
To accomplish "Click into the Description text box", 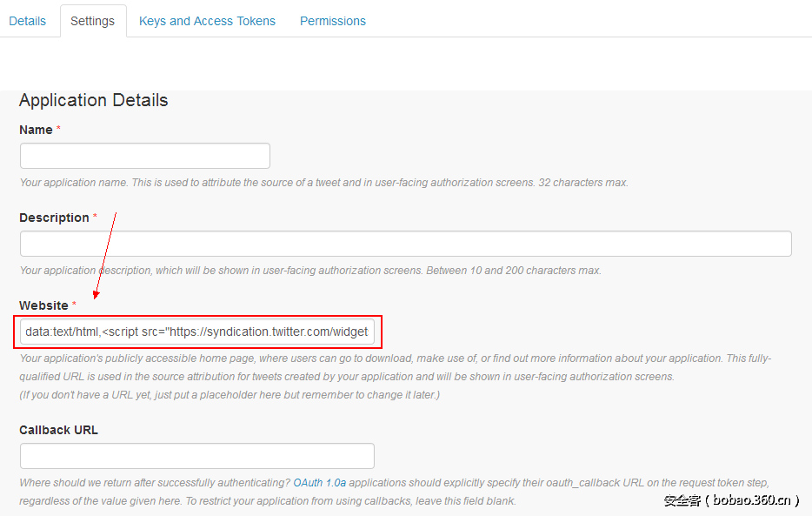I will pos(405,244).
